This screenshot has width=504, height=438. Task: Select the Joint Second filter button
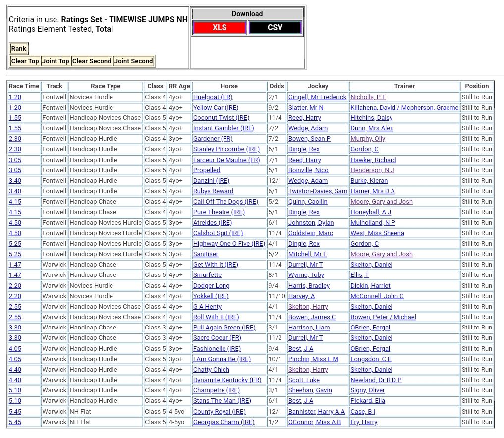coord(134,61)
